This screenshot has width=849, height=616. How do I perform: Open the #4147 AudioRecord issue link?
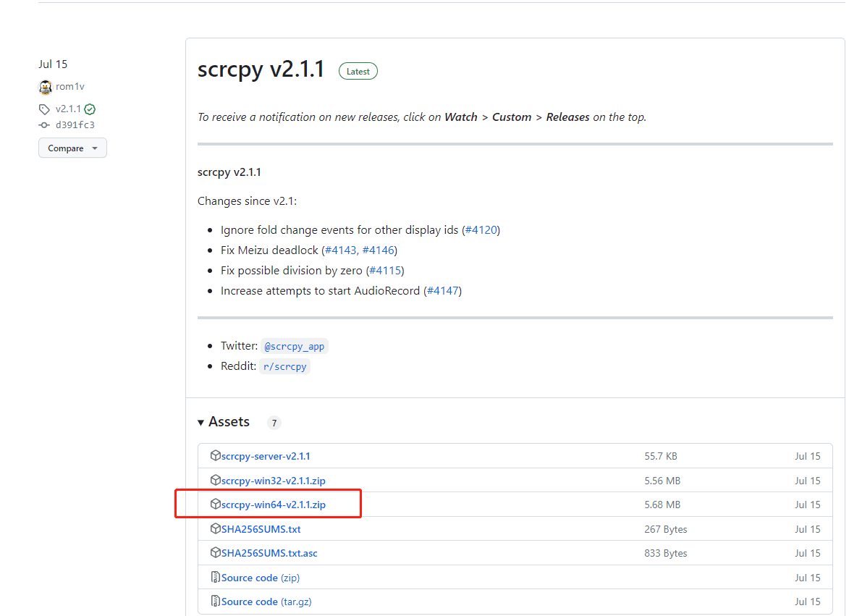[442, 291]
